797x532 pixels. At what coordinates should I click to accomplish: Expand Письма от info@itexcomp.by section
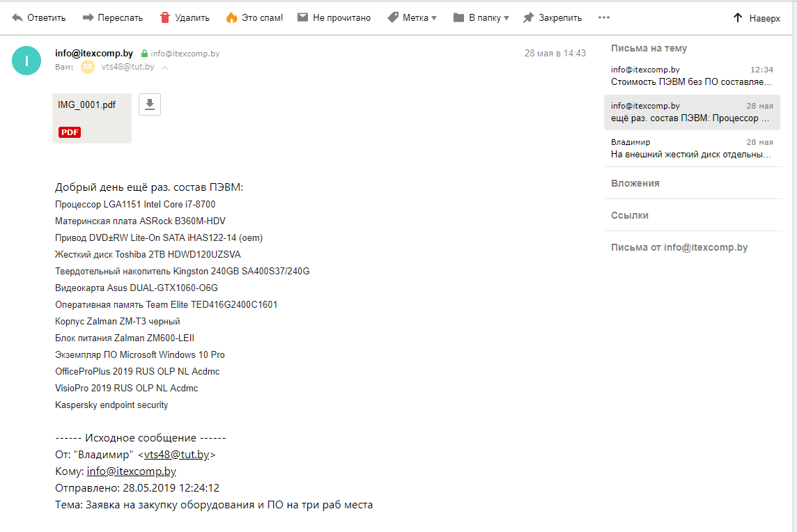pos(679,247)
